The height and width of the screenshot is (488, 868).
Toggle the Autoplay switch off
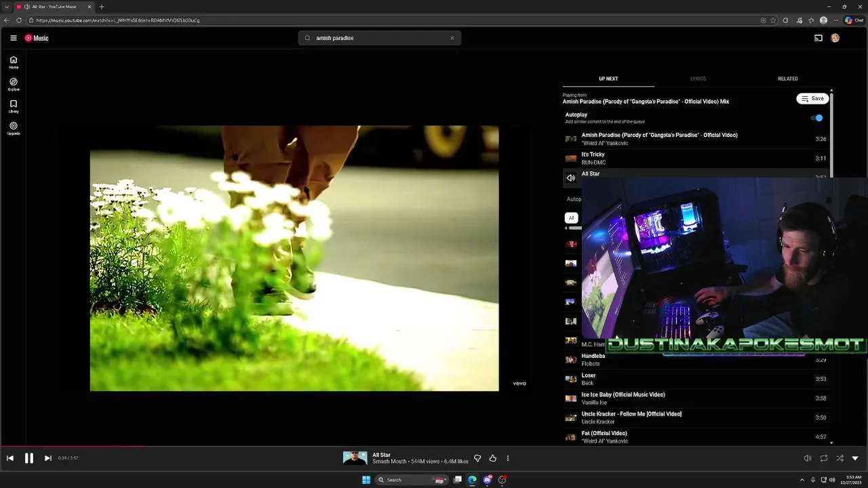click(x=817, y=118)
